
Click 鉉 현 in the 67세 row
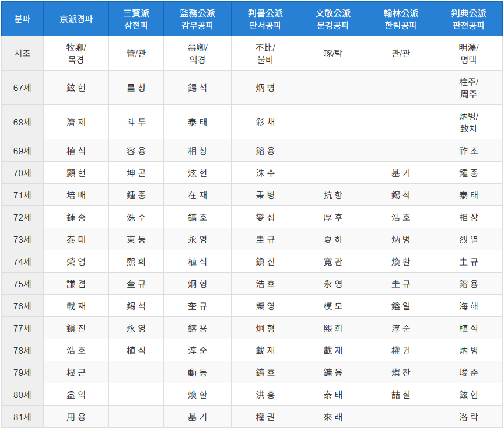pos(76,88)
